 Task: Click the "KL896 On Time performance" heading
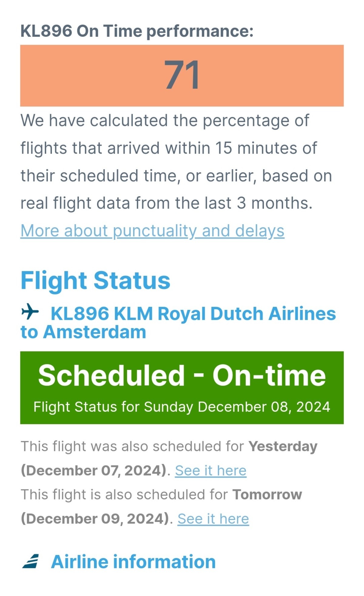137,31
